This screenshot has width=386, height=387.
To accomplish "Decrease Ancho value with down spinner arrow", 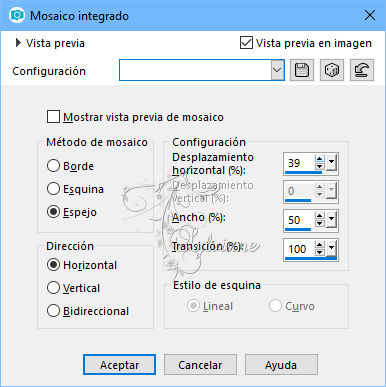I will click(x=320, y=224).
